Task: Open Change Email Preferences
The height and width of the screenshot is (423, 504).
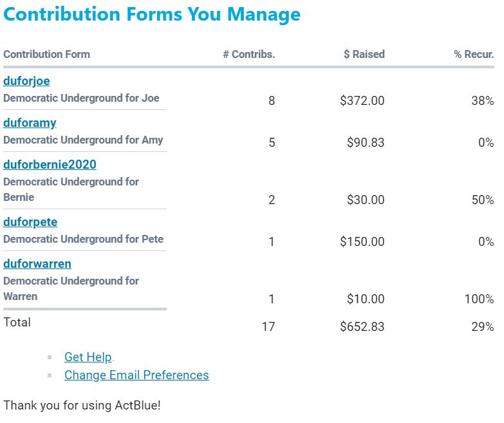Action: 136,375
